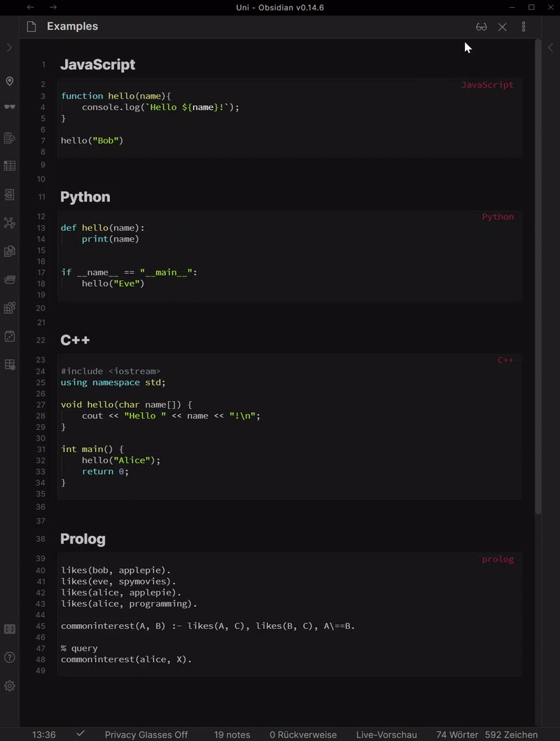This screenshot has height=741, width=560.
Task: Click the map pin icon in ribbon
Action: (10, 81)
